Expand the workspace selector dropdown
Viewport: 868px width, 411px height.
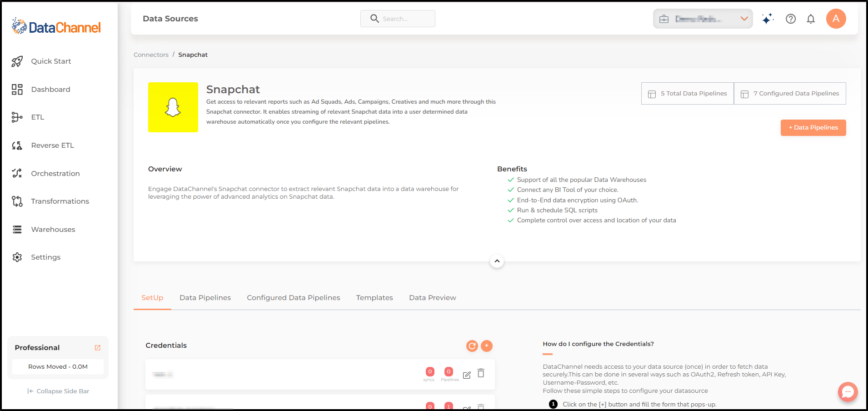tap(744, 19)
